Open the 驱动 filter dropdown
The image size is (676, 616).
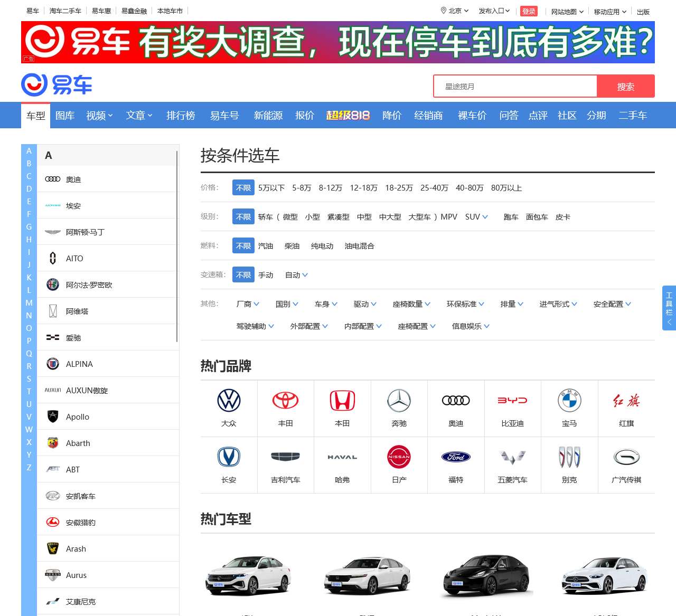(365, 304)
